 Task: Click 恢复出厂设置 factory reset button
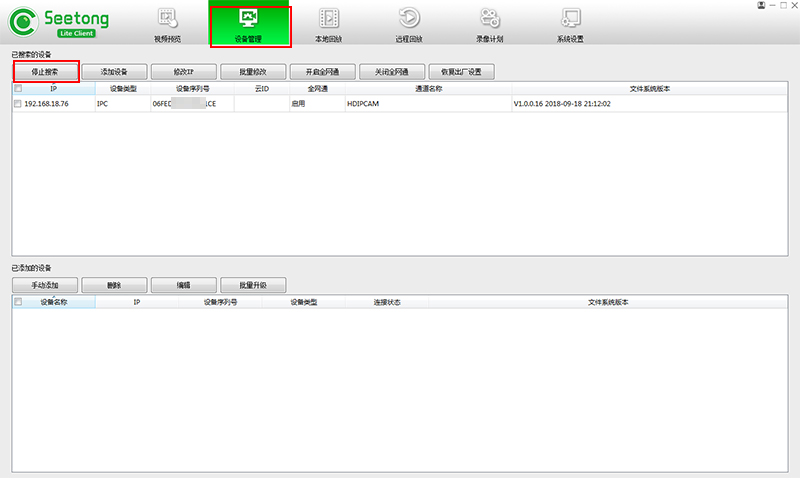coord(461,72)
